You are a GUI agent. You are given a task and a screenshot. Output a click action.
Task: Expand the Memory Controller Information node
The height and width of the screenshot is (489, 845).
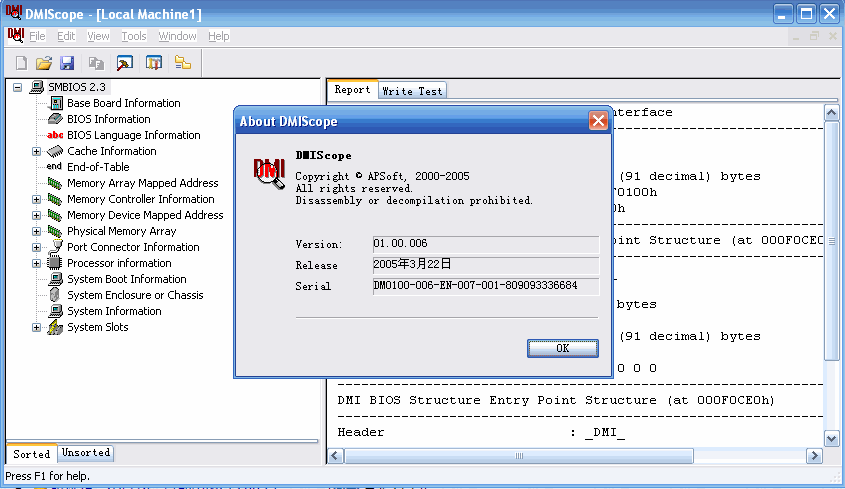point(36,199)
